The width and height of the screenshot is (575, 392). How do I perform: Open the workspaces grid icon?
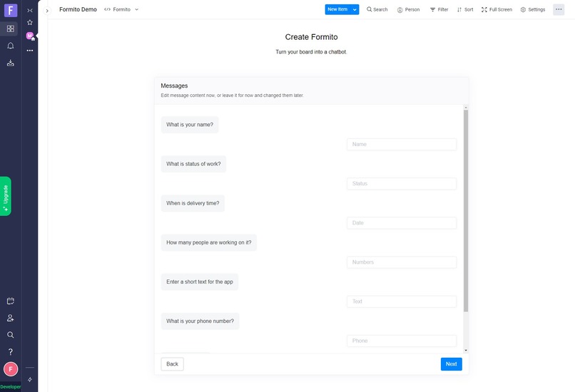10,29
